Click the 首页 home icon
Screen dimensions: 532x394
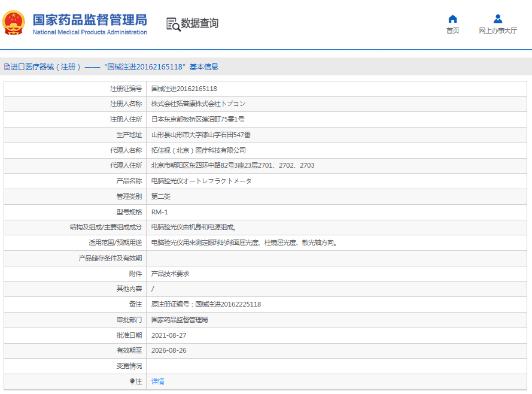(x=452, y=19)
